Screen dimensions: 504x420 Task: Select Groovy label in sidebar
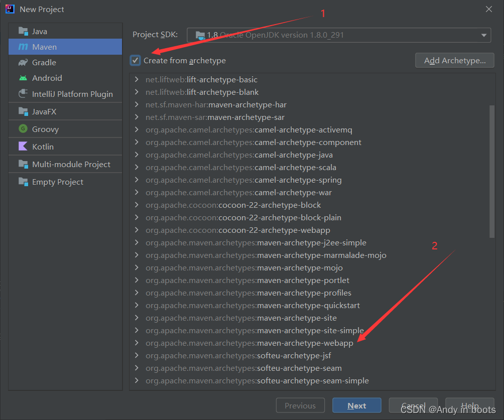(x=45, y=129)
